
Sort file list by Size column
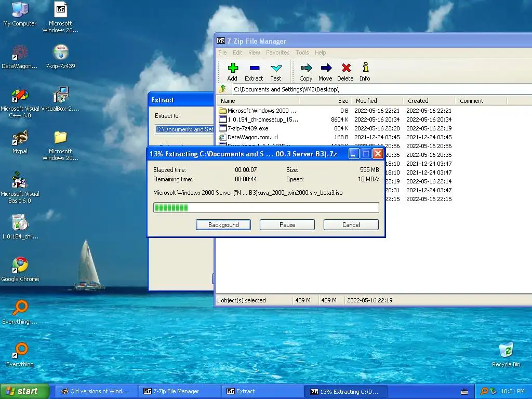(x=325, y=101)
